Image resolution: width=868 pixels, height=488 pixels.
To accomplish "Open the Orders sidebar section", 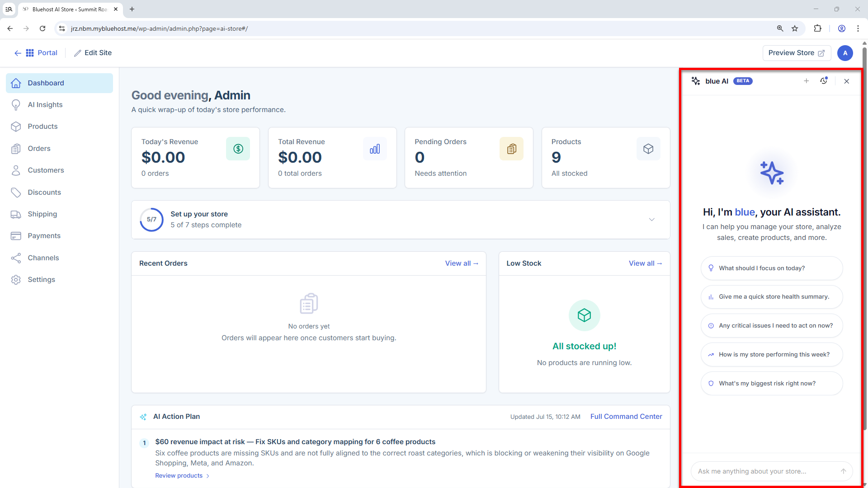I will pos(59,149).
